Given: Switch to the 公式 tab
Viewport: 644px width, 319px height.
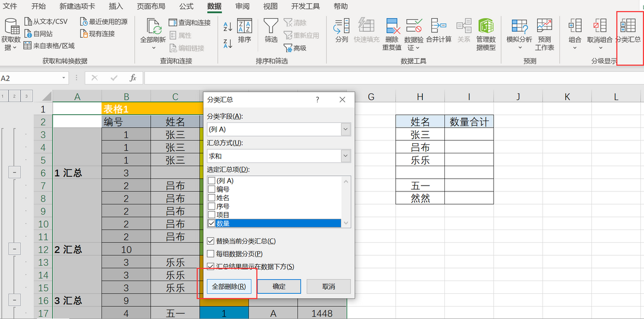Looking at the screenshot, I should pyautogui.click(x=186, y=6).
